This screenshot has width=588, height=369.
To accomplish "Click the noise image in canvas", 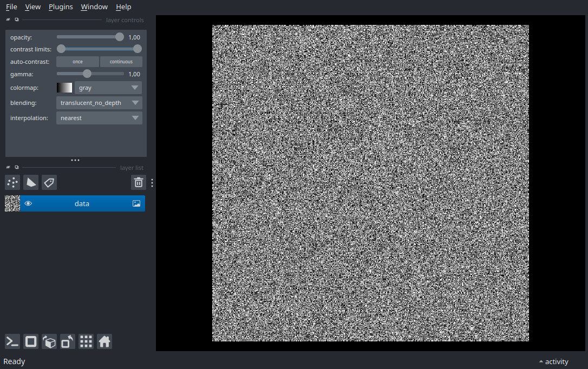I will click(370, 183).
